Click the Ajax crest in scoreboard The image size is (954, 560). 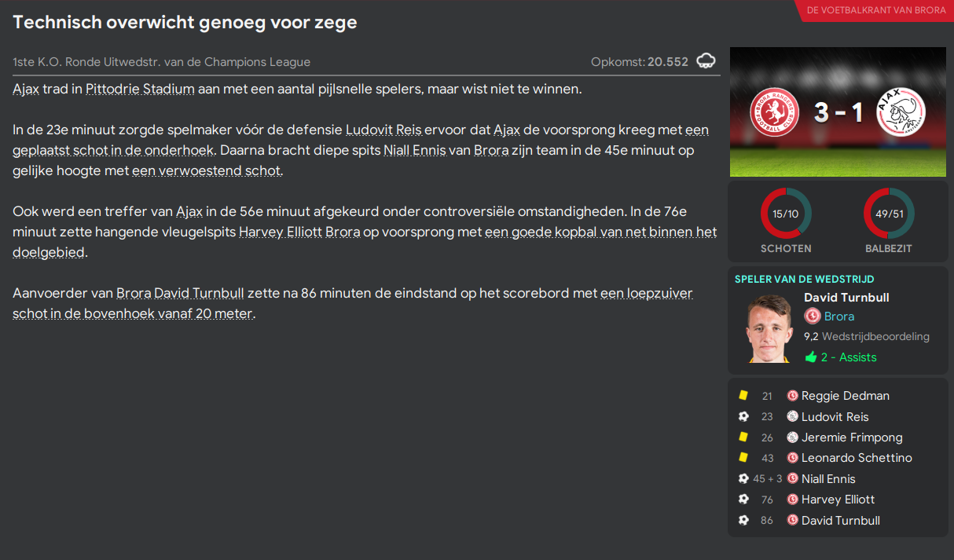coord(900,112)
